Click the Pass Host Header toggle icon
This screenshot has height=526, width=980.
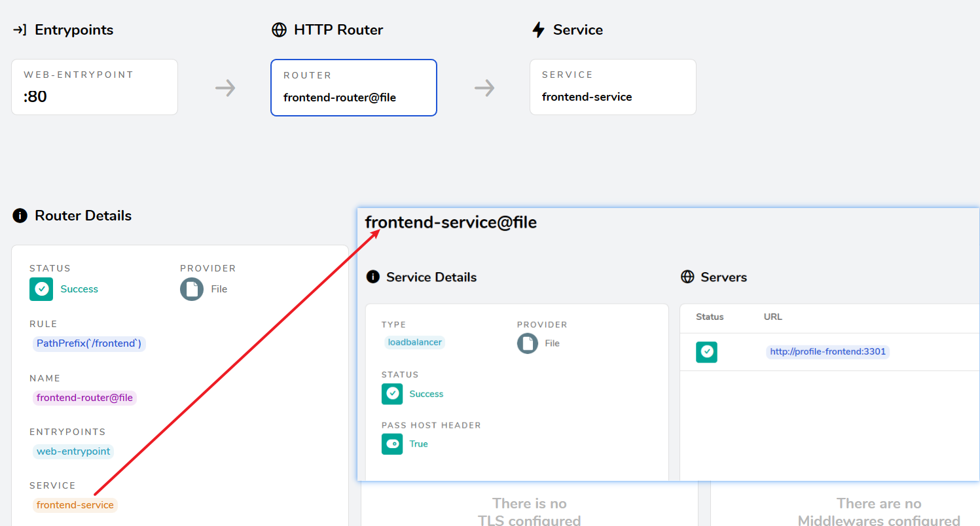pos(392,444)
